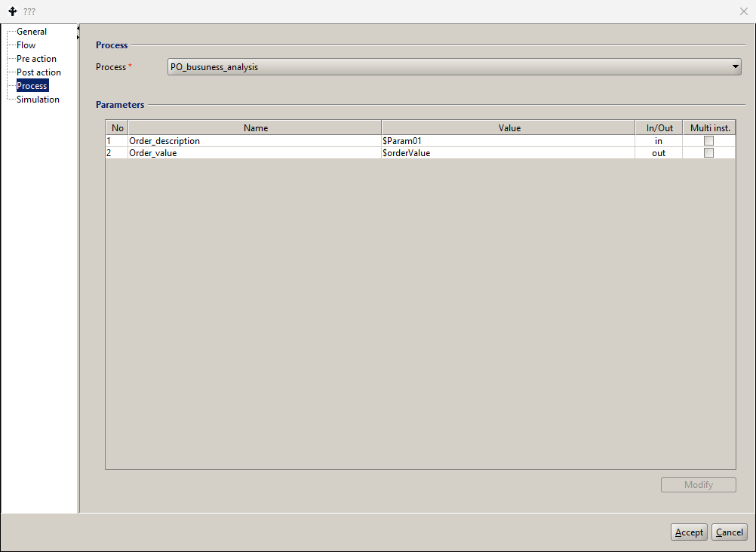Go to the Pre action section
756x552 pixels.
pos(36,59)
